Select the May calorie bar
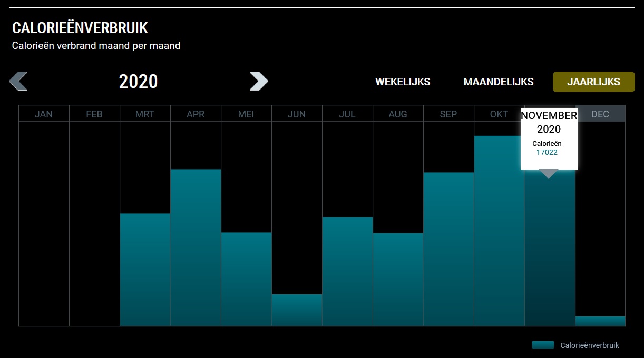Viewport: 644px width, 358px height. (246, 279)
